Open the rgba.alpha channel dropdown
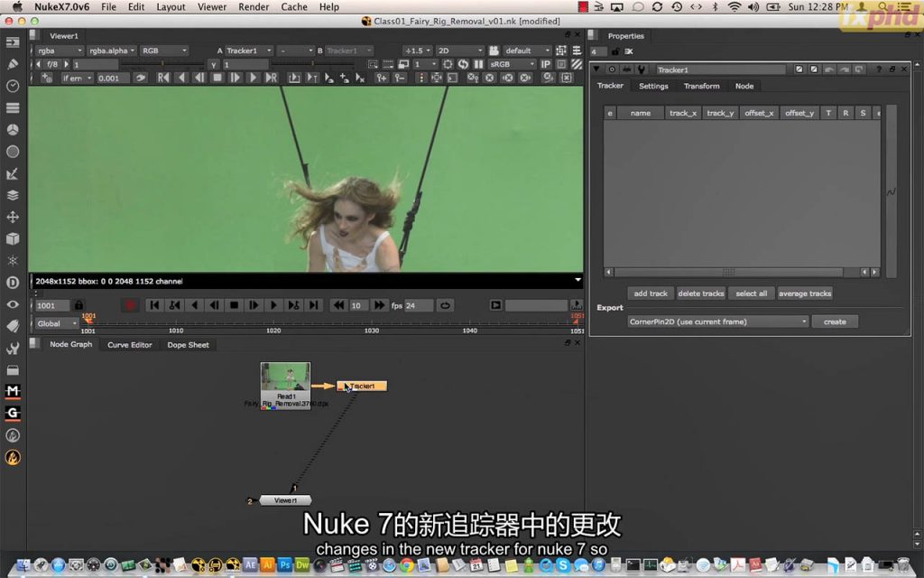 pyautogui.click(x=112, y=51)
